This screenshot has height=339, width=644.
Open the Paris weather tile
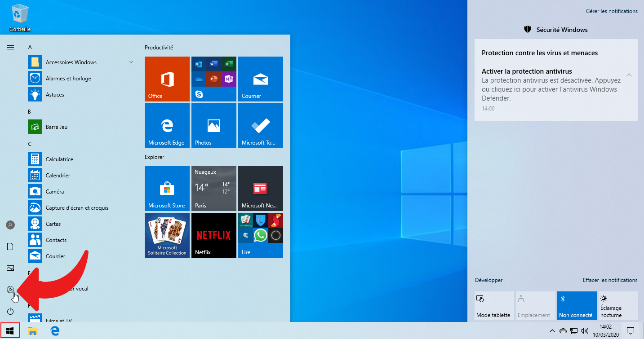(214, 189)
